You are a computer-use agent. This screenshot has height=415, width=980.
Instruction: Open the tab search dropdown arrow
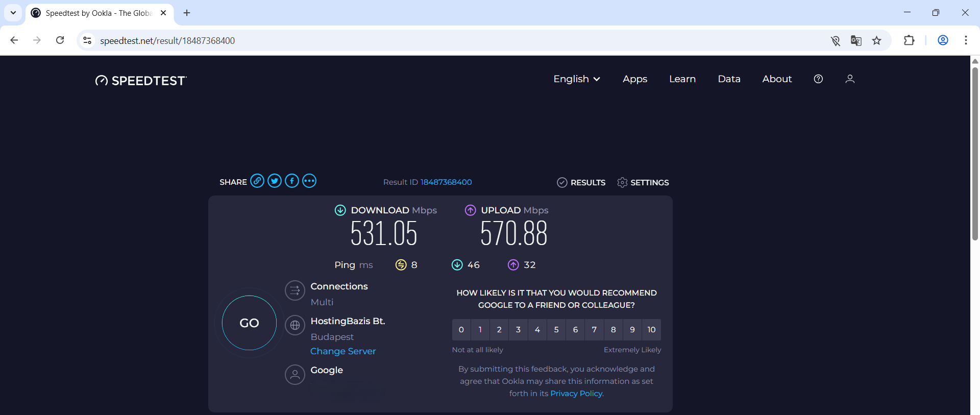click(13, 13)
